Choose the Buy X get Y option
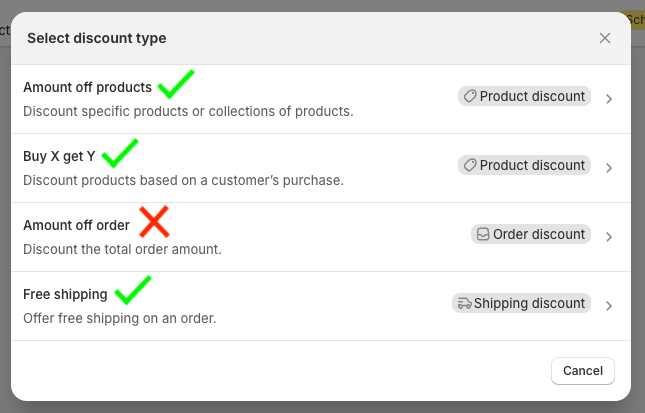This screenshot has height=413, width=645. (321, 168)
